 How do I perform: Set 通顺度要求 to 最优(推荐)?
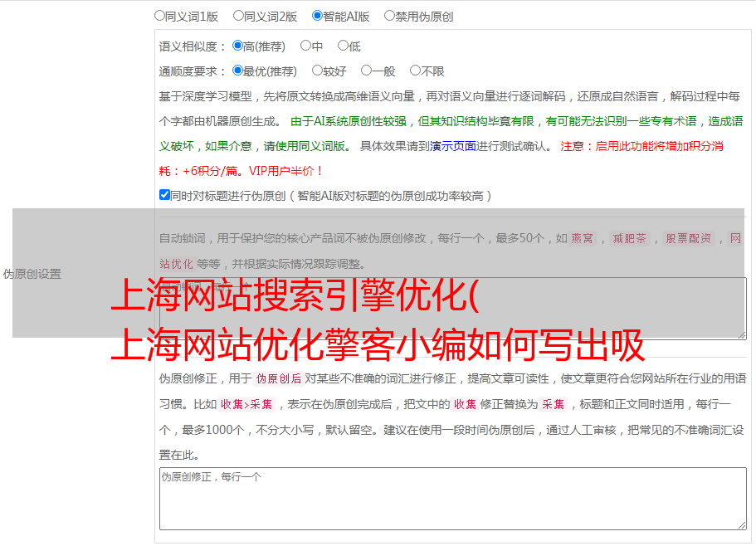(237, 71)
